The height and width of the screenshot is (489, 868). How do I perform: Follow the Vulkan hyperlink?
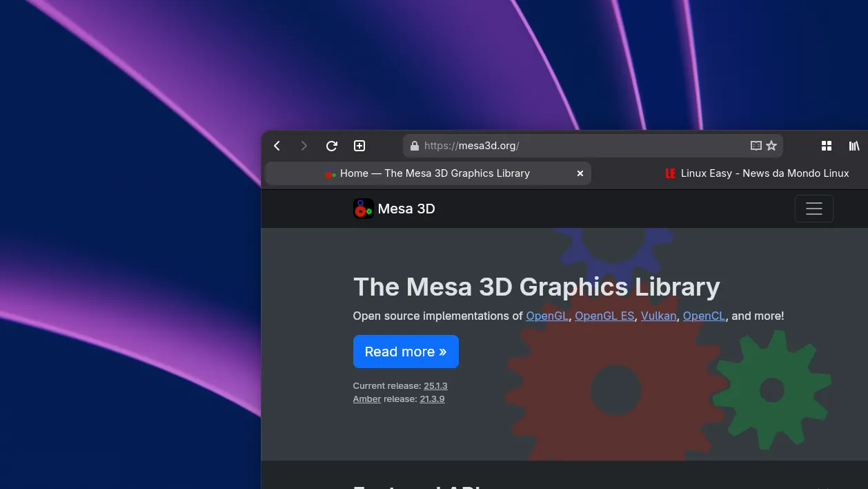coord(658,316)
